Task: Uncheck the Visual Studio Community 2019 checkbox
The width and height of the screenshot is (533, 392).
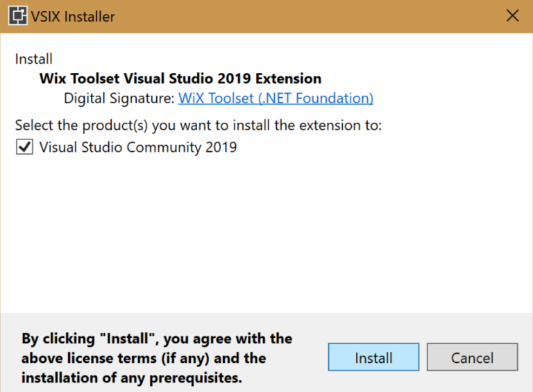Action: 24,147
